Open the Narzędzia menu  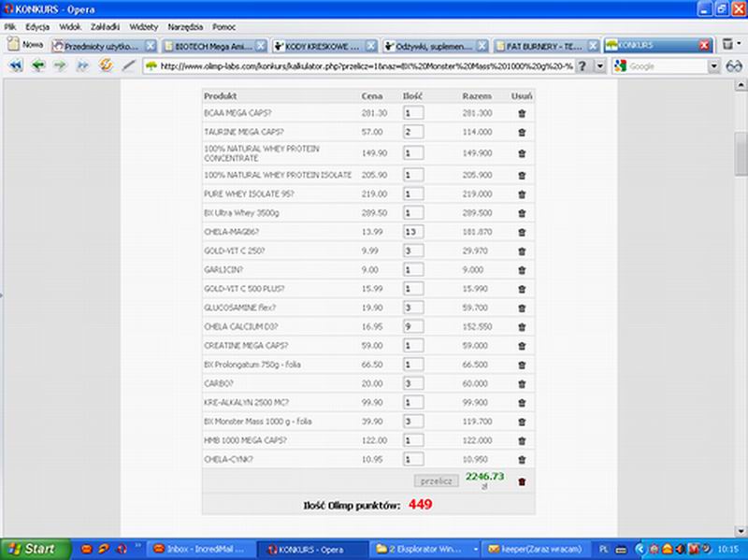point(185,27)
